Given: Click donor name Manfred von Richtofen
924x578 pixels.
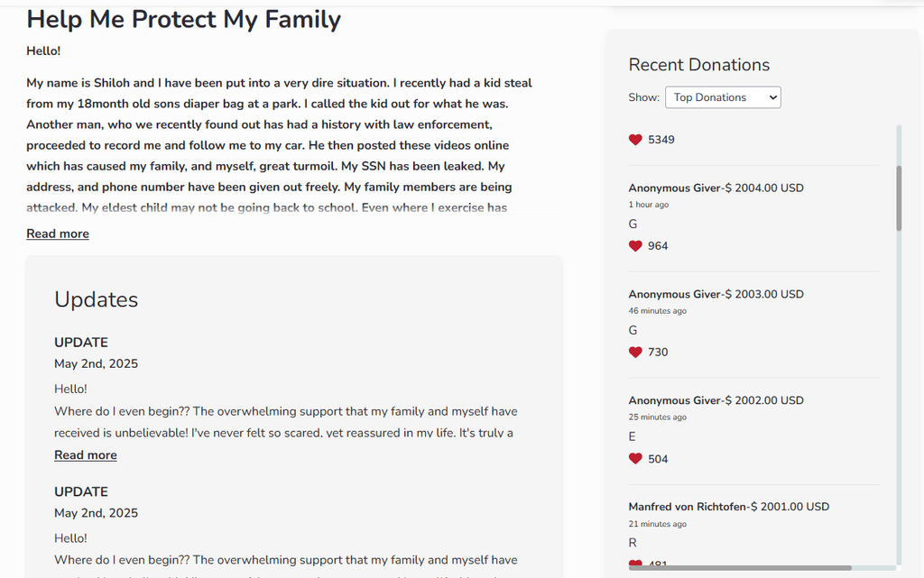Looking at the screenshot, I should pos(688,507).
